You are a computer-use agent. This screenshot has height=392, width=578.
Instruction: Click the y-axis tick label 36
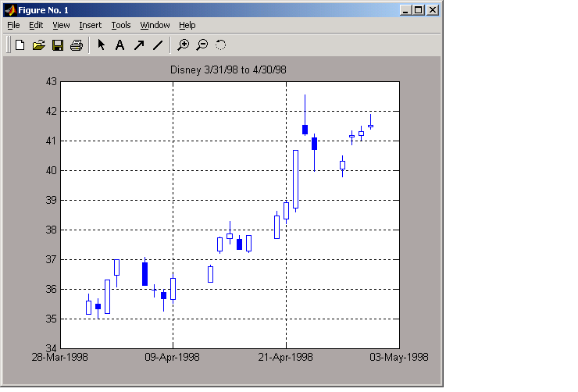(52, 289)
